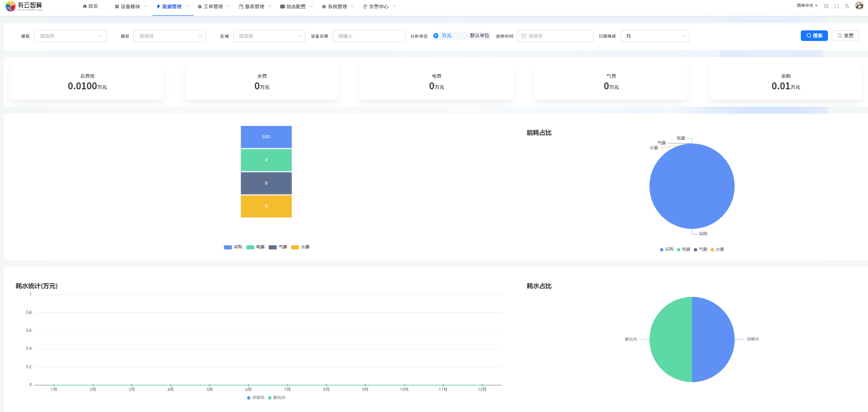Go to the 首页 menu item

(91, 6)
